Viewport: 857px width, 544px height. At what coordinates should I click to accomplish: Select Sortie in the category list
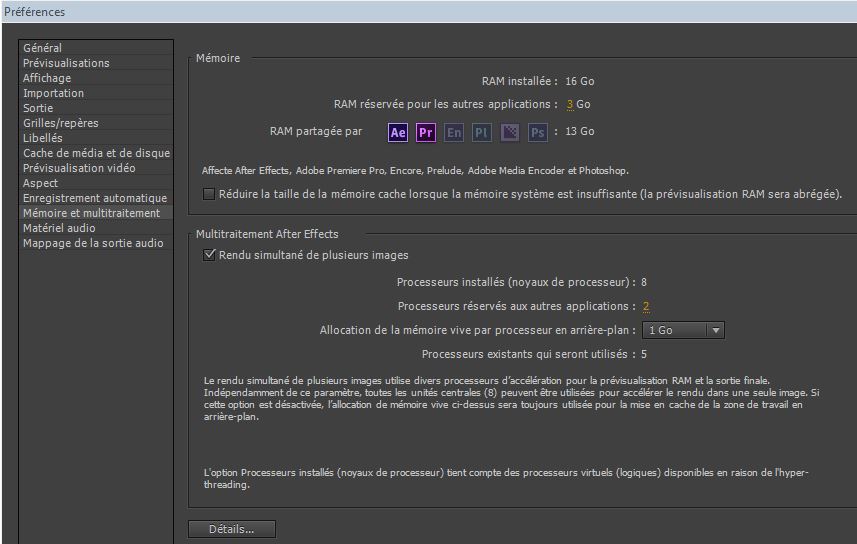coord(38,108)
